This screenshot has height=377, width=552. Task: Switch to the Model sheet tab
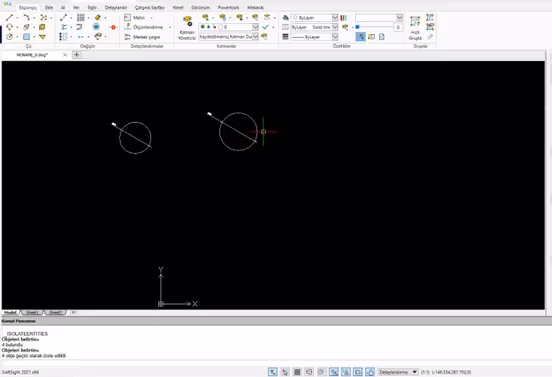(11, 313)
